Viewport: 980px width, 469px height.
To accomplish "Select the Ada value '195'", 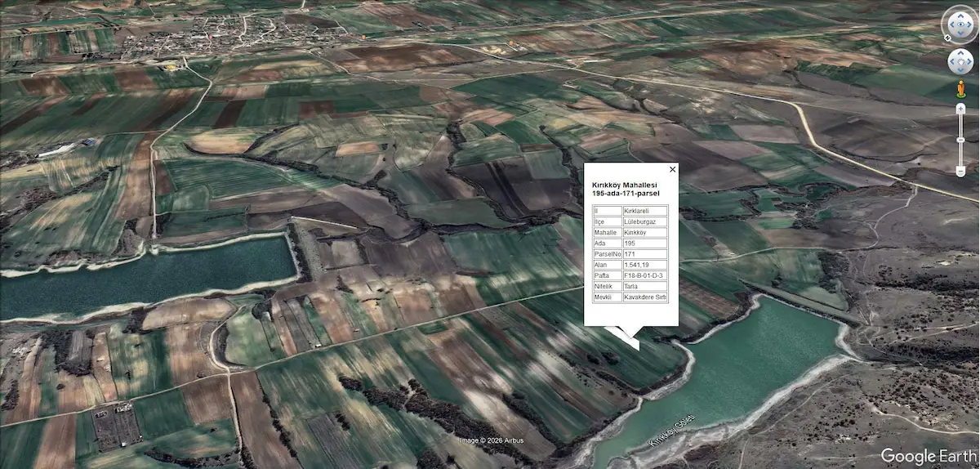I will click(x=645, y=243).
